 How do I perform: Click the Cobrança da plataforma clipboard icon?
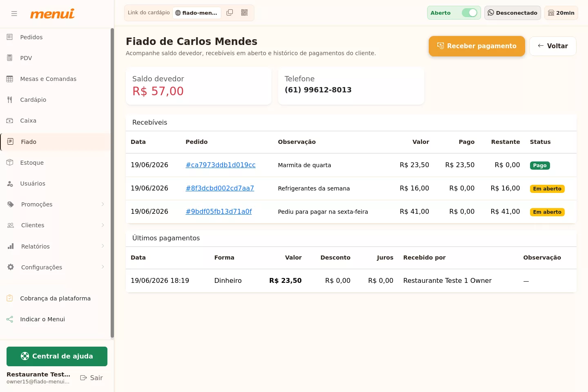(x=10, y=298)
